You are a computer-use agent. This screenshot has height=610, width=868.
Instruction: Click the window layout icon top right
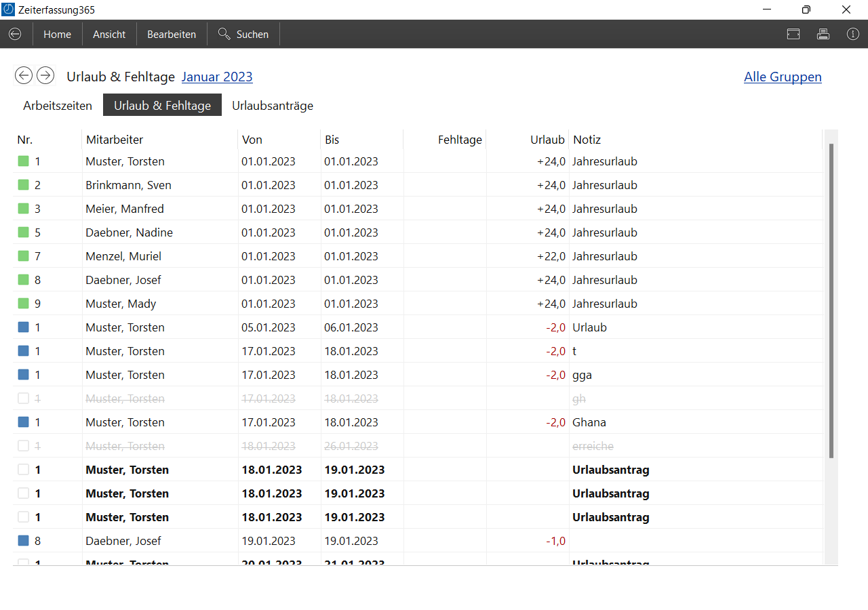[x=793, y=34]
